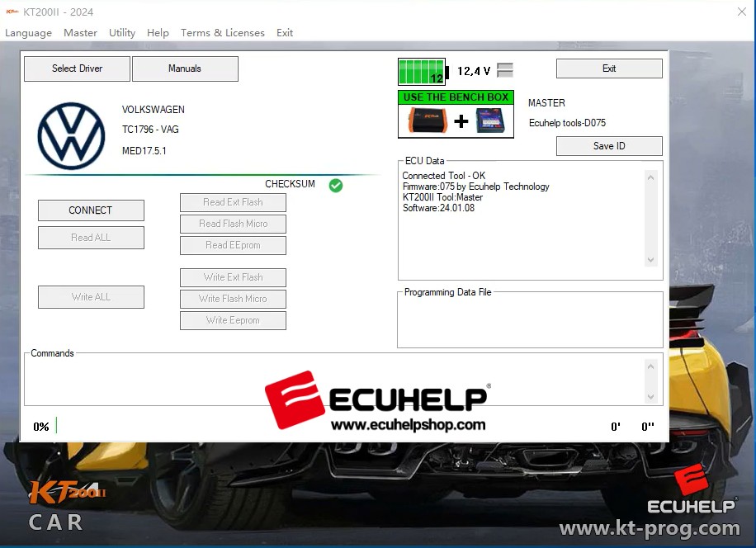Screen dimensions: 756x548
Task: Click the Save ID button
Action: [x=609, y=146]
